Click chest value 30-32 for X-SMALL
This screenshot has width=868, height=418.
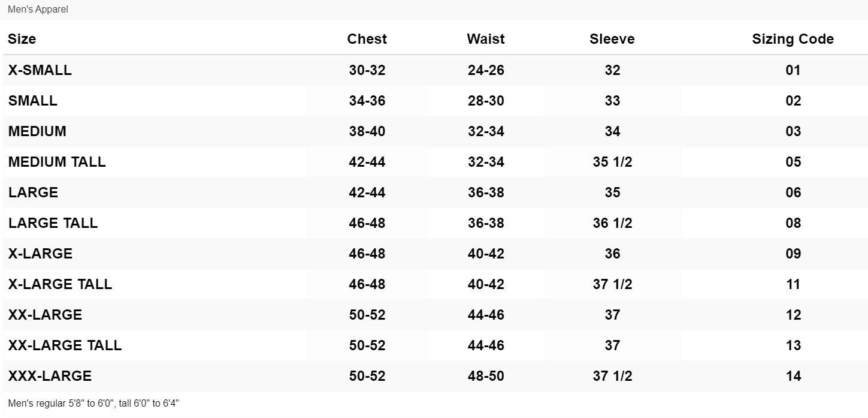(367, 70)
